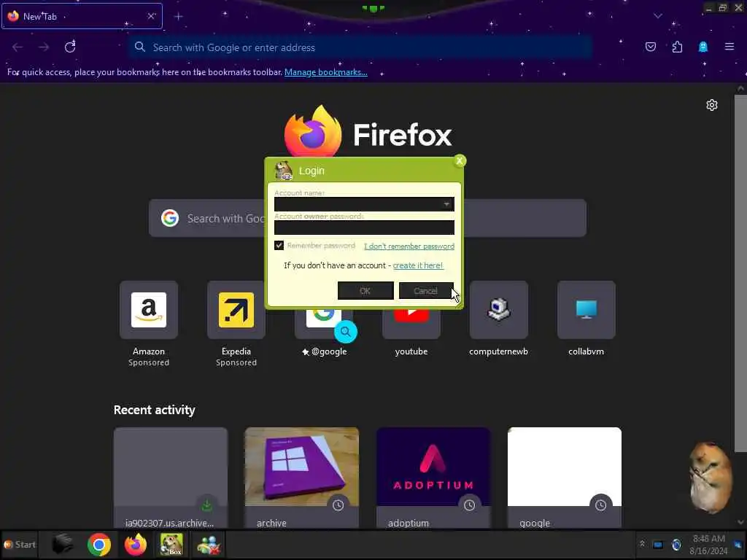Viewport: 747px width, 560px height.
Task: Open the blue account icon in toolbar
Action: click(x=703, y=47)
